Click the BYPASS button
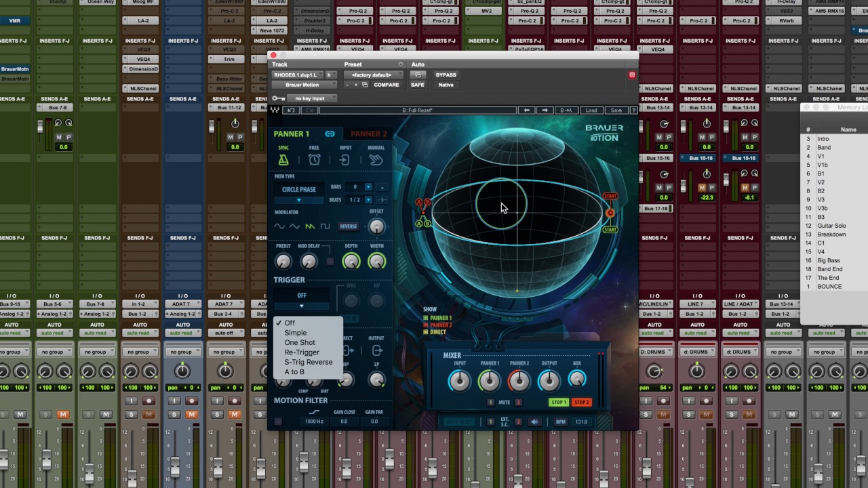 coord(446,75)
